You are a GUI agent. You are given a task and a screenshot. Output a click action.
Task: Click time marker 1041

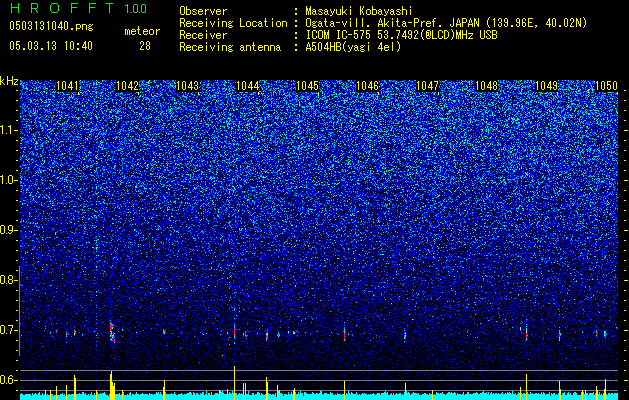point(67,86)
